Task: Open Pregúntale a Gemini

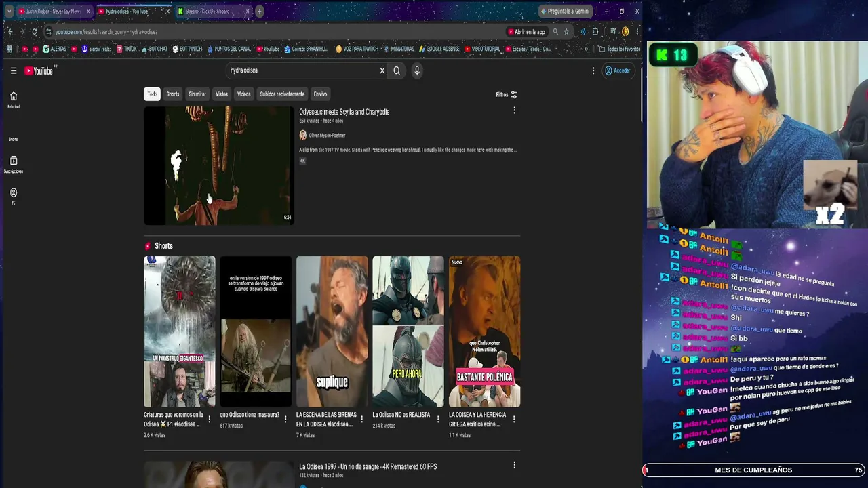Action: pos(566,12)
